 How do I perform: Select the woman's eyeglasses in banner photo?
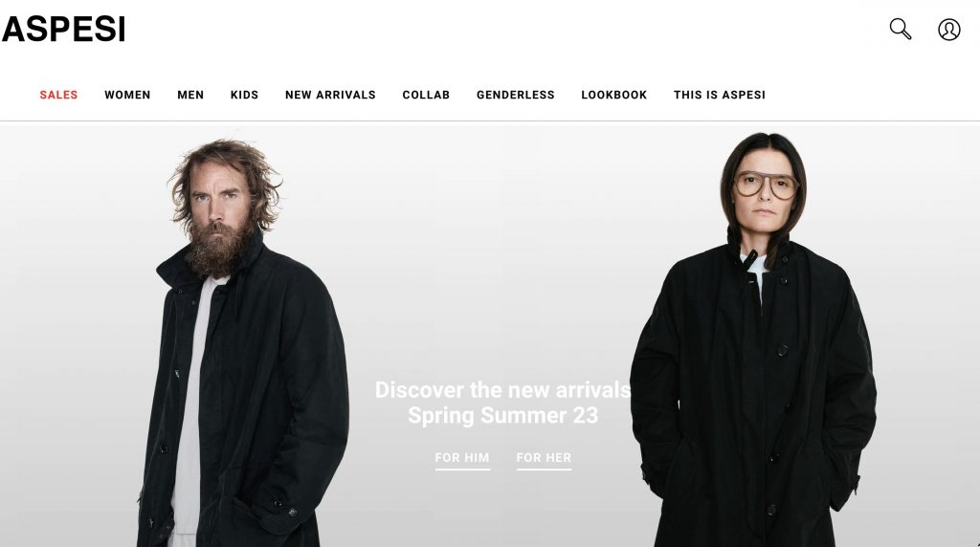coord(767,185)
